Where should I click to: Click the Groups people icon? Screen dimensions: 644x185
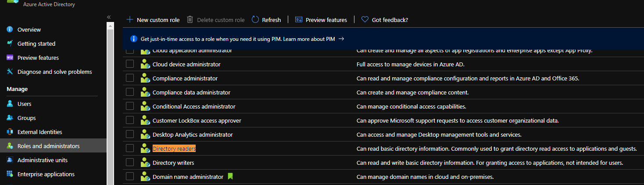click(10, 118)
